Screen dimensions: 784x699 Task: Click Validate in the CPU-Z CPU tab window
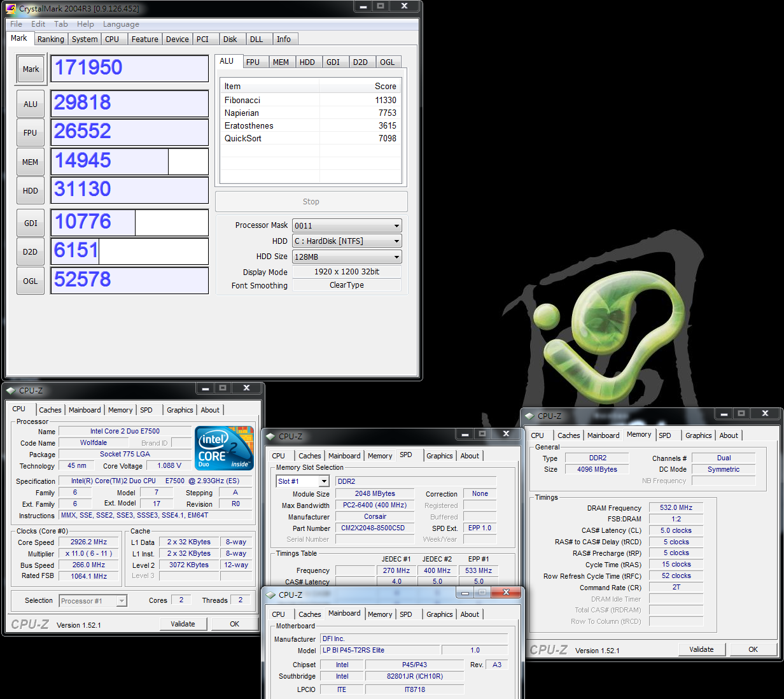pyautogui.click(x=183, y=624)
